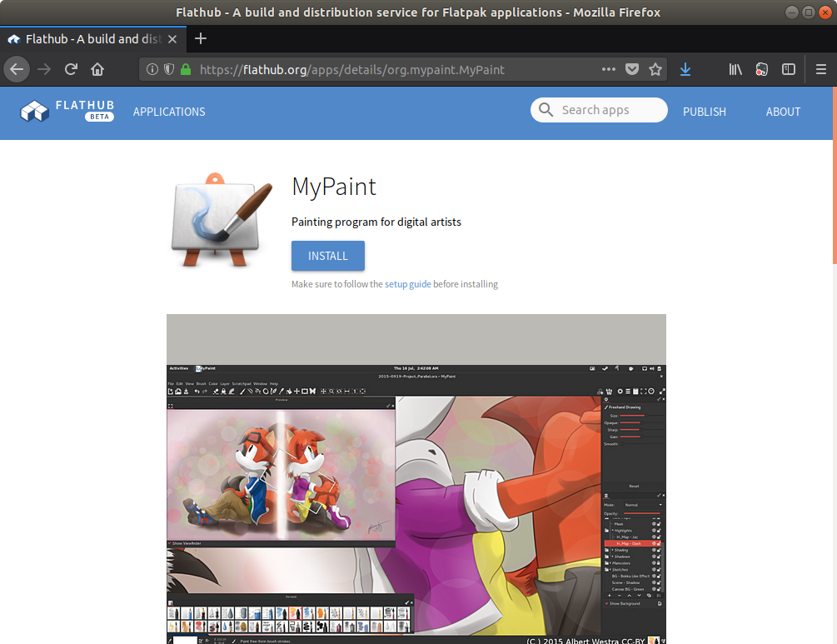Open the Firefox home page
837x644 pixels.
click(97, 70)
